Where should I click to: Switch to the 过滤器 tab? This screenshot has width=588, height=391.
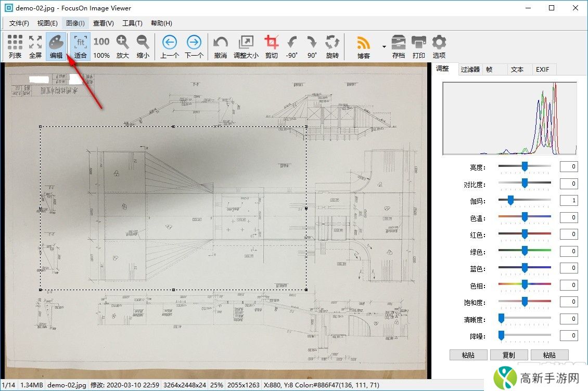(x=470, y=69)
